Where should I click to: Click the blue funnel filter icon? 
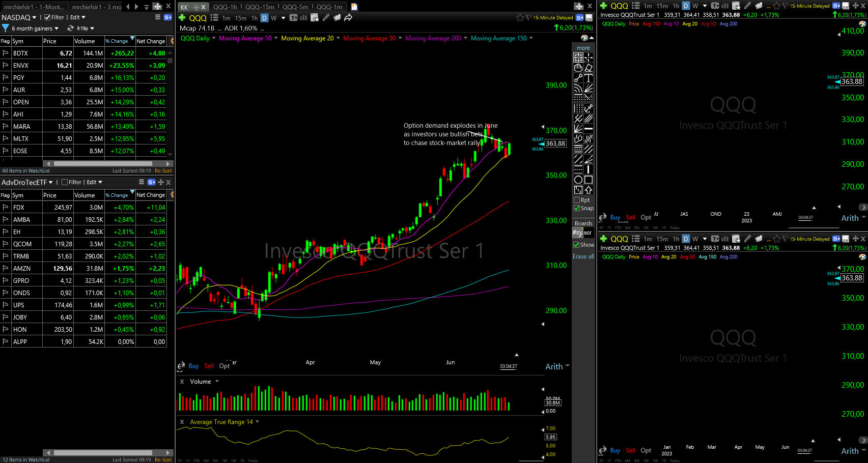6,28
